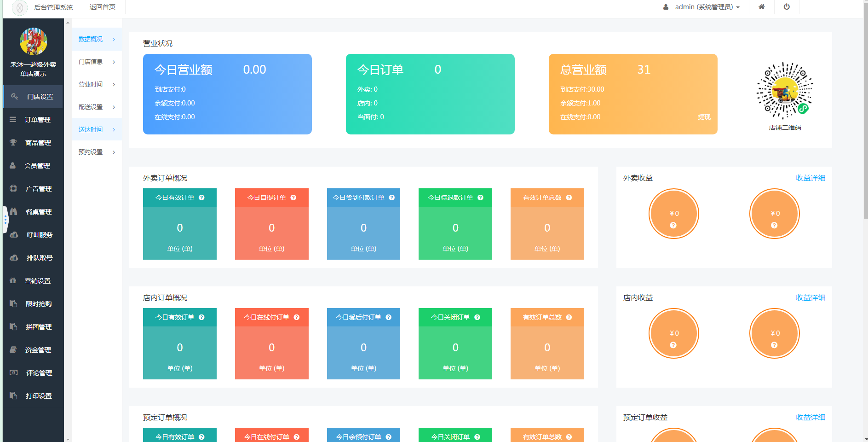Open 订单管理 from sidebar

37,120
